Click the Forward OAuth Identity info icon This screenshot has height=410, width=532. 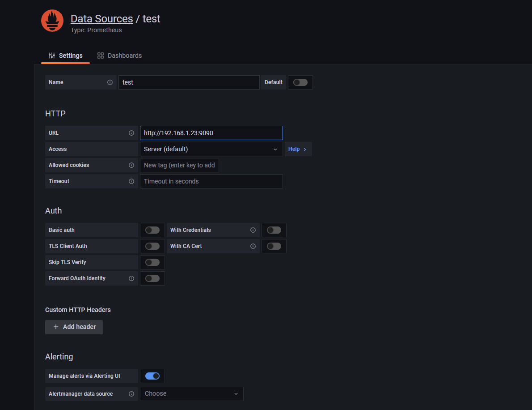(x=131, y=278)
